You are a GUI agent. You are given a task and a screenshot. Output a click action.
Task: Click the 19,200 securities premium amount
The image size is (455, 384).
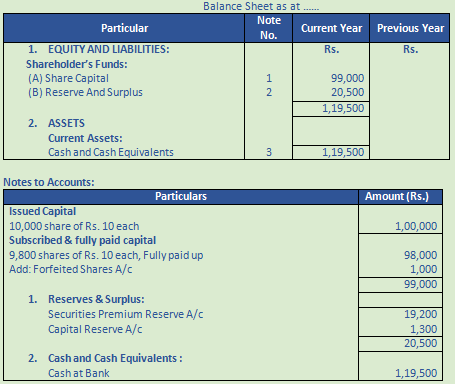420,314
